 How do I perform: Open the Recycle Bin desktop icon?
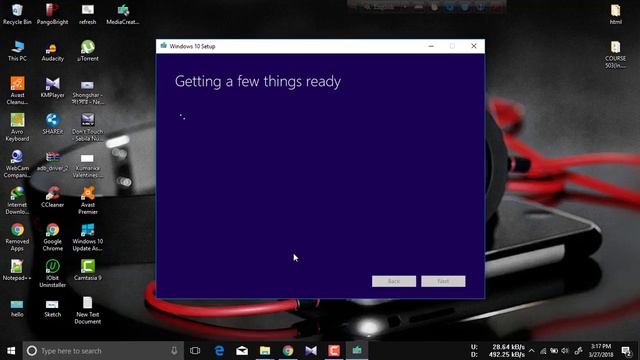coord(17,14)
